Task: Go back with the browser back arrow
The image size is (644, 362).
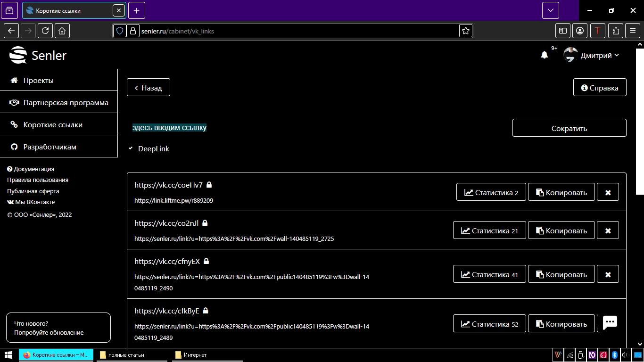Action: [11, 31]
